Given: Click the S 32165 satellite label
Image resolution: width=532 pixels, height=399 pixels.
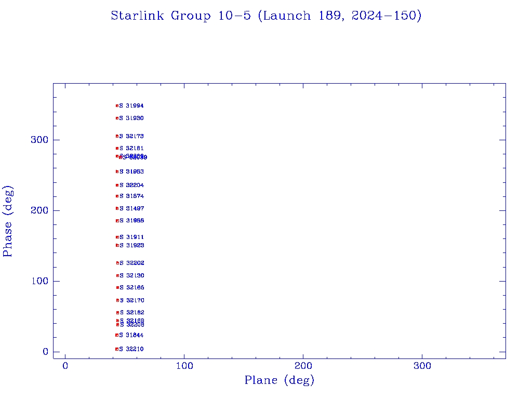Looking at the screenshot, I should [x=132, y=288].
